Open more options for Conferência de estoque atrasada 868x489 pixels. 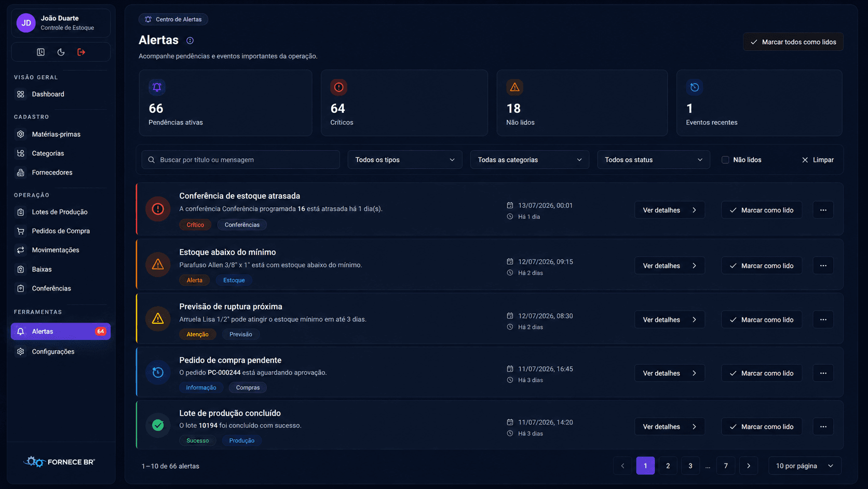coord(823,210)
